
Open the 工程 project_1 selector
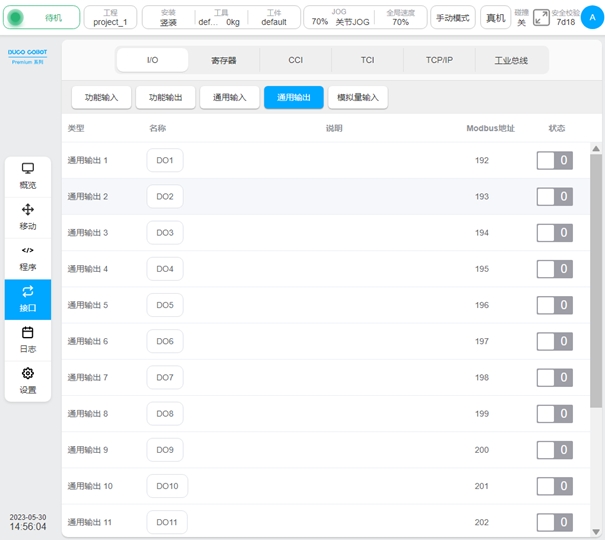point(110,17)
